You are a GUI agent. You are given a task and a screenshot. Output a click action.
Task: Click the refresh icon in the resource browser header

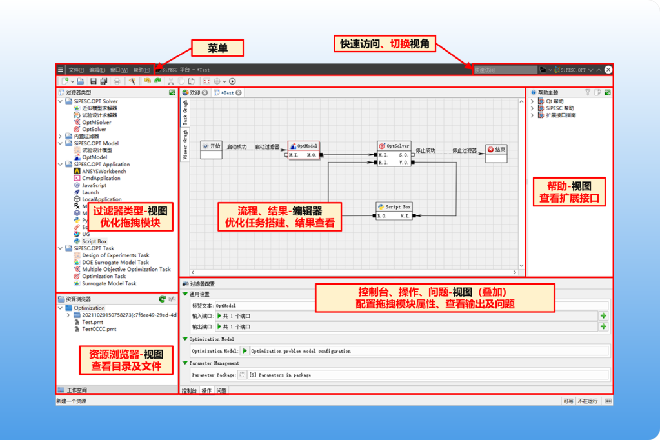(x=162, y=299)
